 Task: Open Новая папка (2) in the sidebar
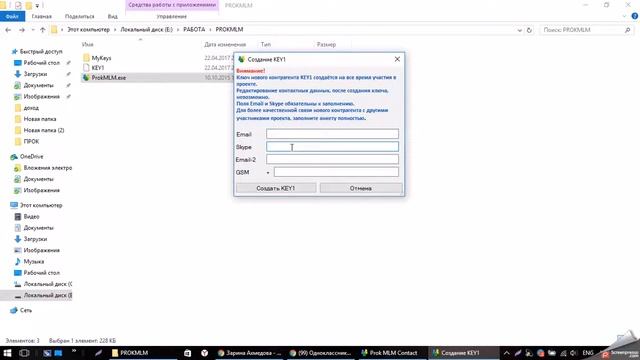pos(44,130)
